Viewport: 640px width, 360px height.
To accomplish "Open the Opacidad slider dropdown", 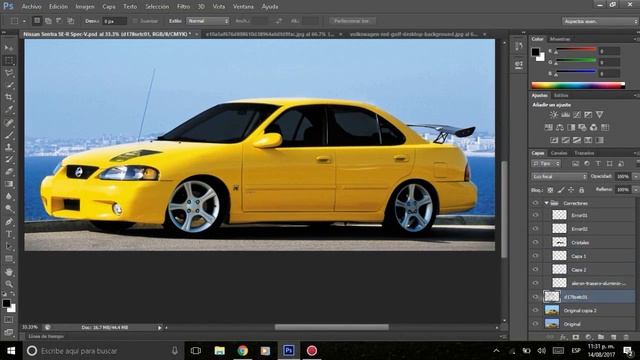I will coord(635,177).
